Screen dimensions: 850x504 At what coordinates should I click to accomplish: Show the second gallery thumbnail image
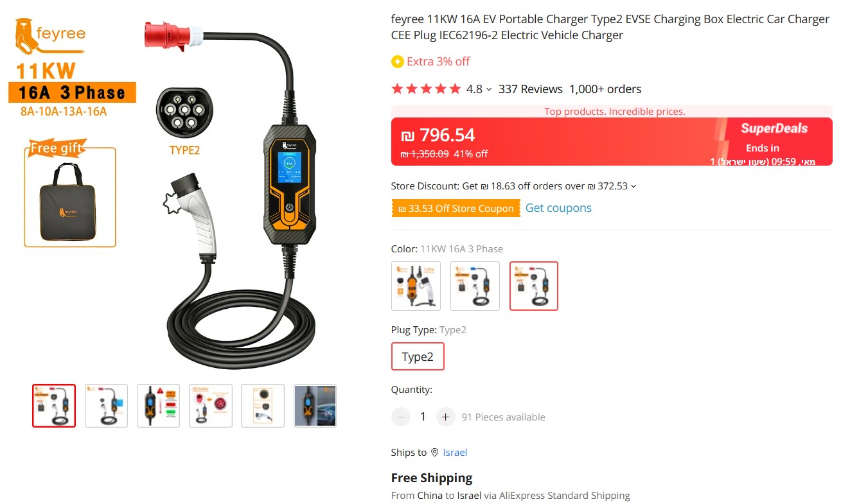[x=106, y=406]
